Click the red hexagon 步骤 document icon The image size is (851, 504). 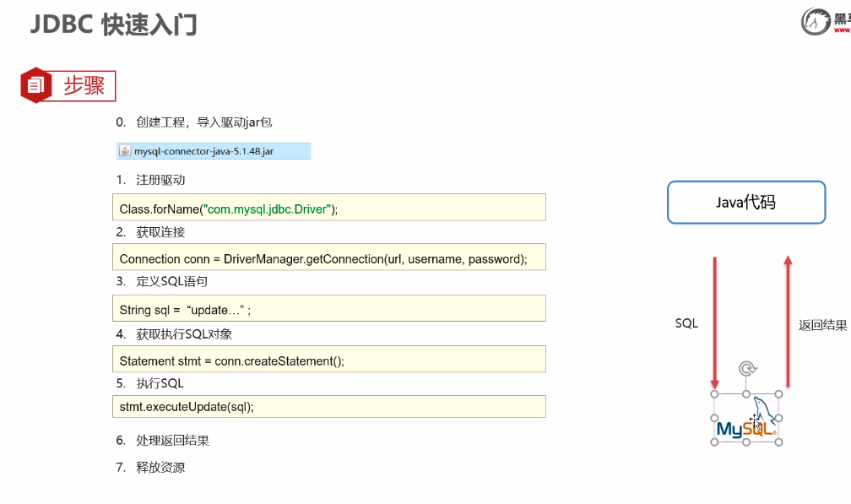pyautogui.click(x=35, y=85)
